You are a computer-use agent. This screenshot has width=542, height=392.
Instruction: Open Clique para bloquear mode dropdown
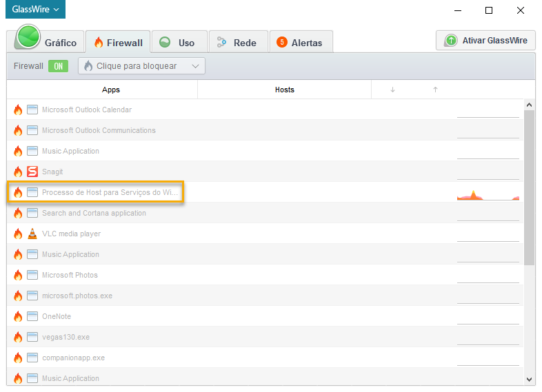[142, 66]
